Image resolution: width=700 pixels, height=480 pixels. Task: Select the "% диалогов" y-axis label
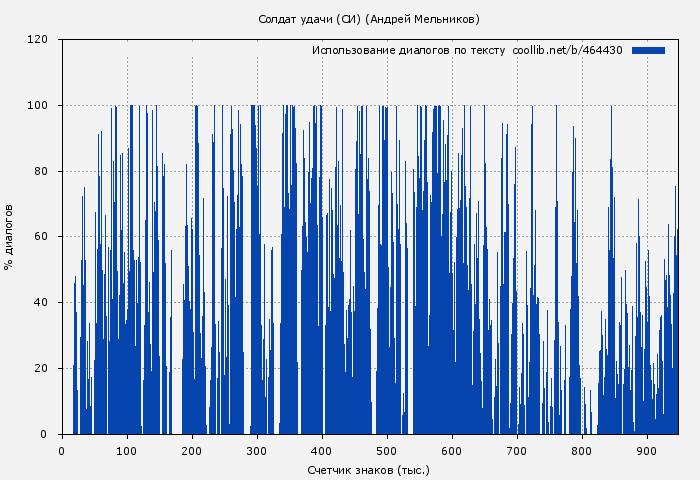(x=9, y=237)
